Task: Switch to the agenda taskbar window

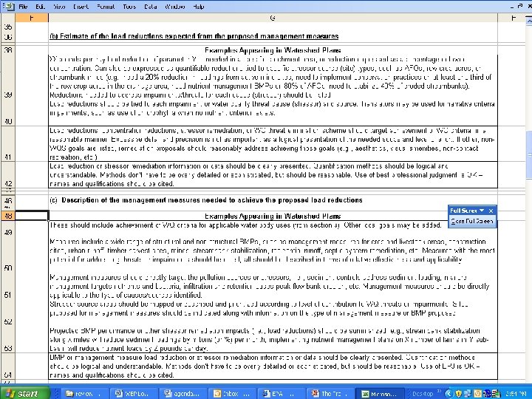Action: [183, 394]
